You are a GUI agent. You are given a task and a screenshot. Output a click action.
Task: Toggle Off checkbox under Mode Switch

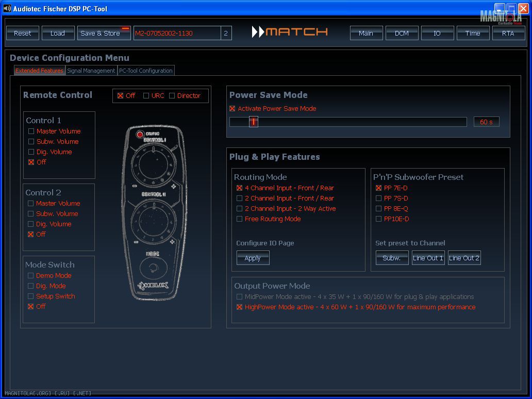pos(30,307)
